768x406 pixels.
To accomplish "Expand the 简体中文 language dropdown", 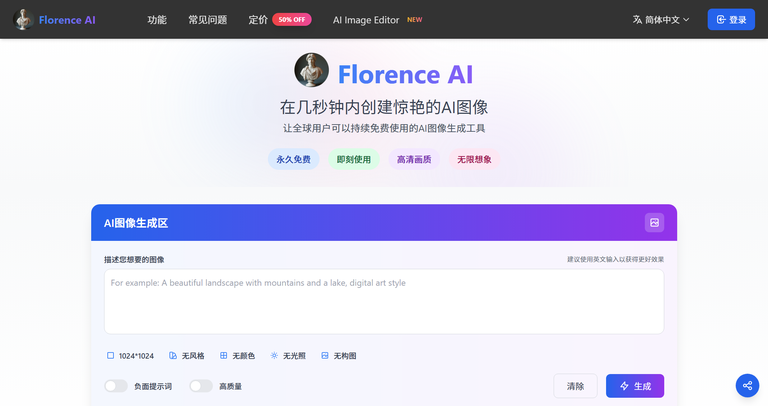I will click(x=662, y=19).
